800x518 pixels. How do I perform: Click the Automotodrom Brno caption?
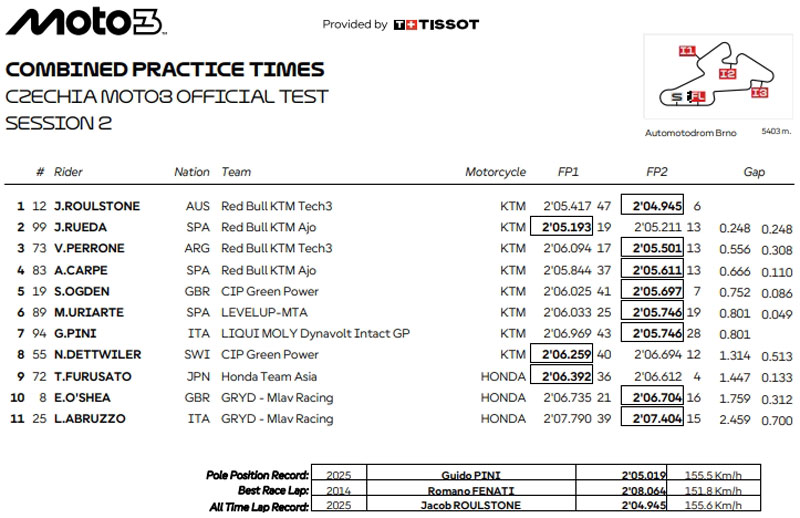[688, 131]
